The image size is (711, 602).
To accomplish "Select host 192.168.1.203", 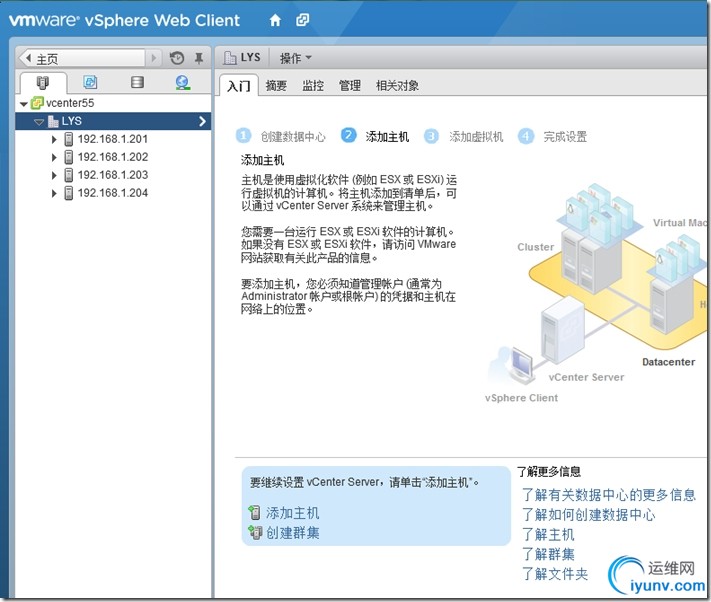I will pyautogui.click(x=112, y=175).
